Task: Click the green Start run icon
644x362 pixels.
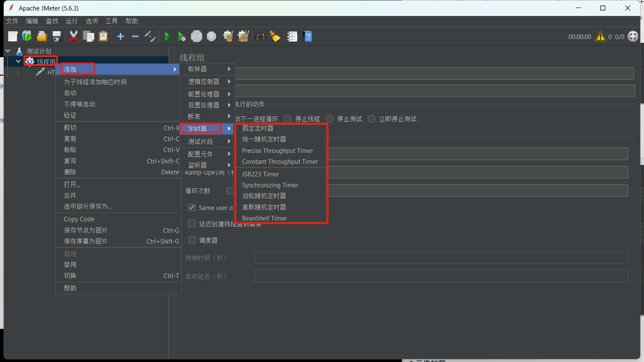Action: pos(167,37)
